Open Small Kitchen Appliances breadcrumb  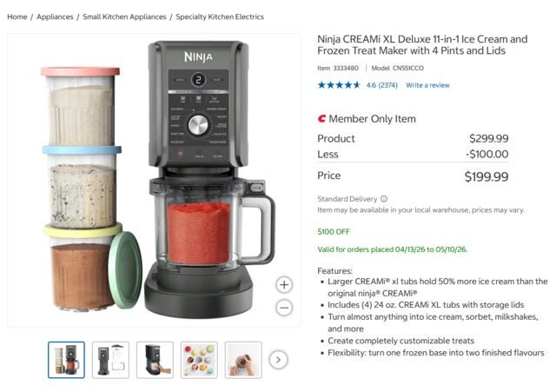pyautogui.click(x=124, y=17)
